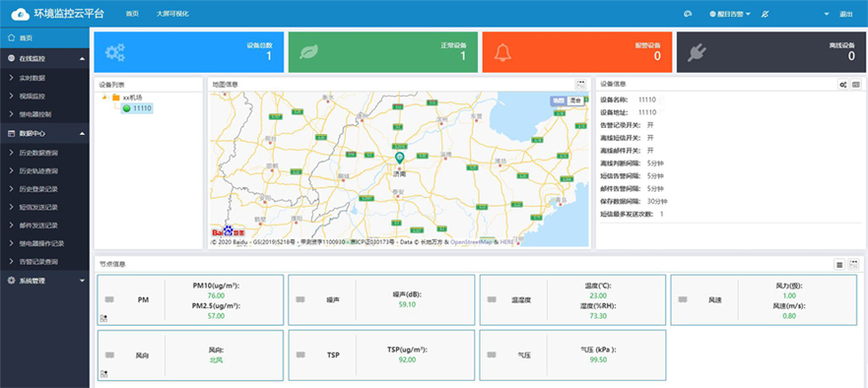Collapse the xx机场 folder tree node

(105, 97)
